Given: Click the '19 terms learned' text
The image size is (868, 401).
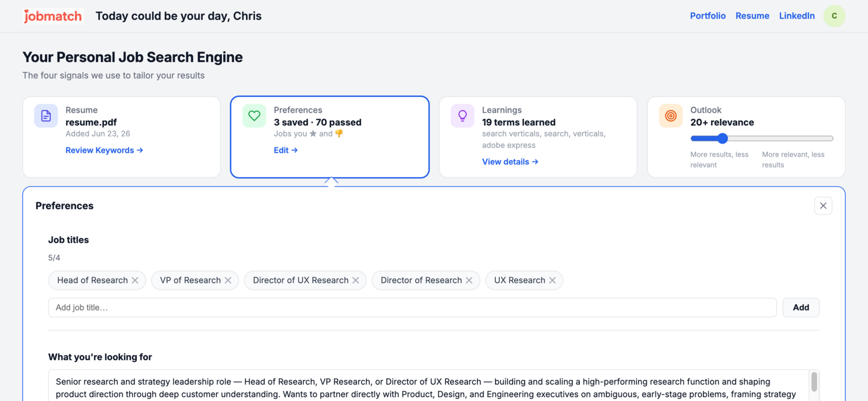Looking at the screenshot, I should pos(519,122).
